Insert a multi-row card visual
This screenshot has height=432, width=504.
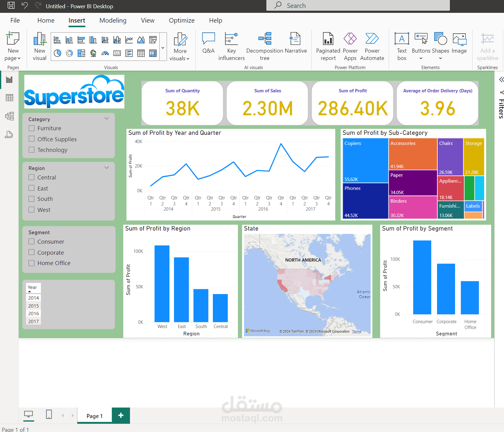pos(129,53)
